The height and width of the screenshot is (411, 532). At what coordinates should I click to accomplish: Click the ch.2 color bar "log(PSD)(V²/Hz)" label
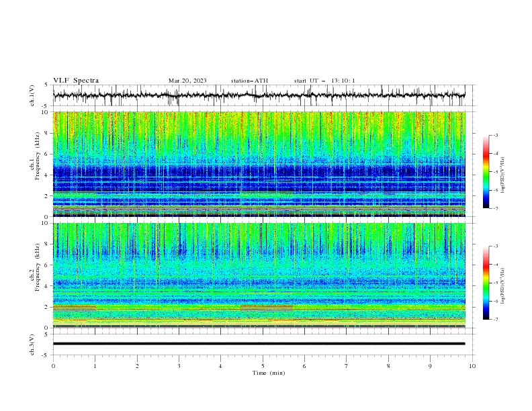click(503, 286)
